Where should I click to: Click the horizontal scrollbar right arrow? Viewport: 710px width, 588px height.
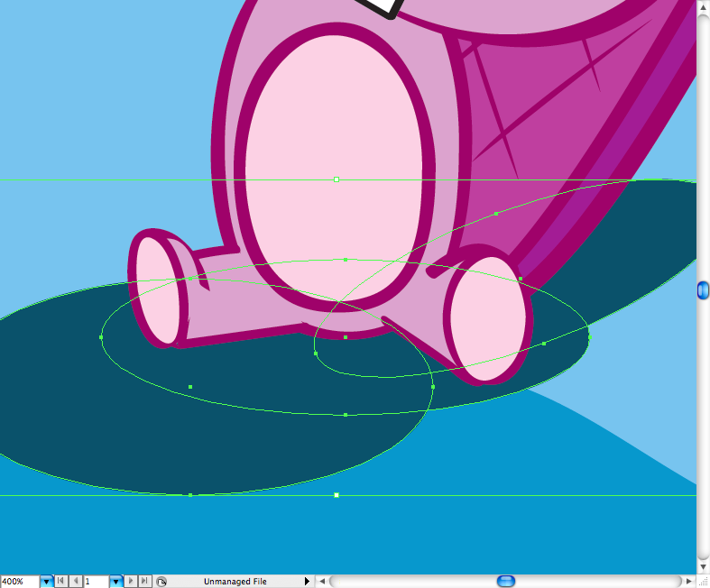click(687, 582)
